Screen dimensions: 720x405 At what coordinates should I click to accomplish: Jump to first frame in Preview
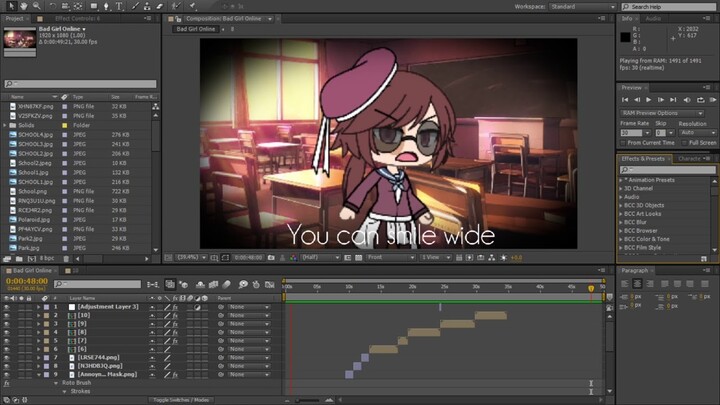click(x=624, y=100)
